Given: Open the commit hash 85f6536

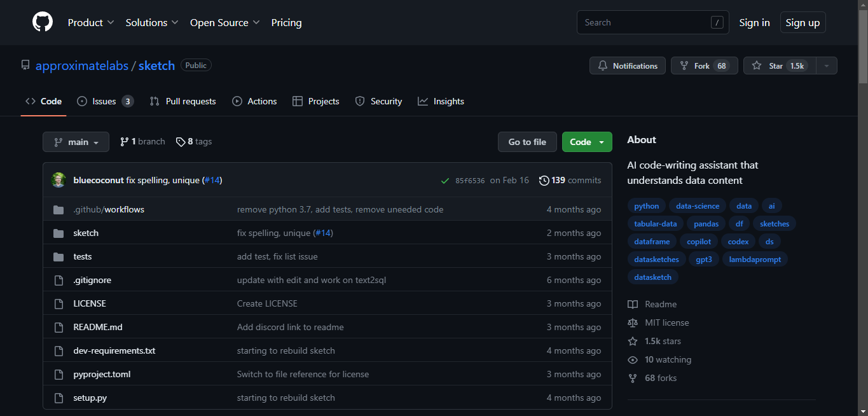Looking at the screenshot, I should pyautogui.click(x=470, y=181).
